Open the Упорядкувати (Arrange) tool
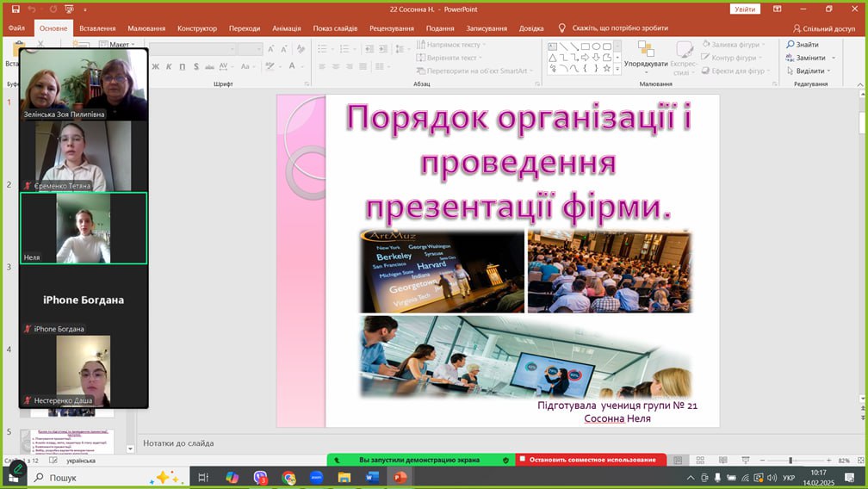868x489 pixels. click(x=646, y=53)
